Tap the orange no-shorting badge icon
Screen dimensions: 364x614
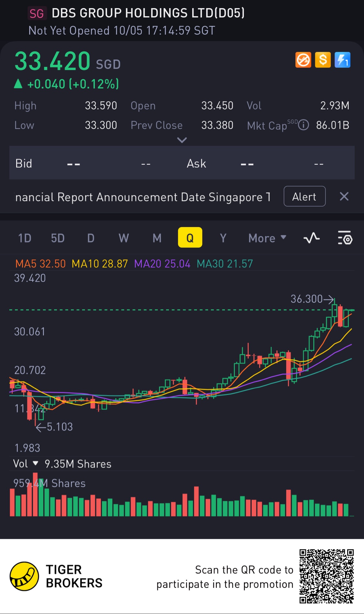[303, 60]
